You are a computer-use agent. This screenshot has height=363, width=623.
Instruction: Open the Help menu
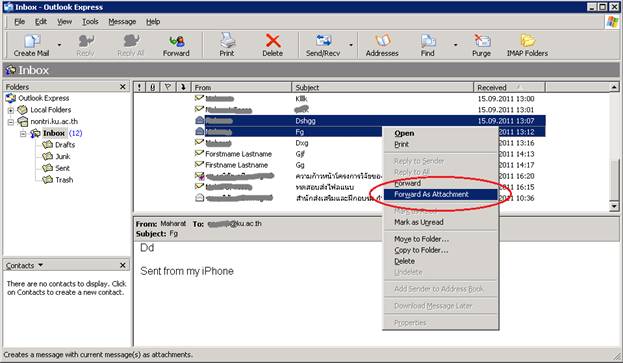click(153, 22)
